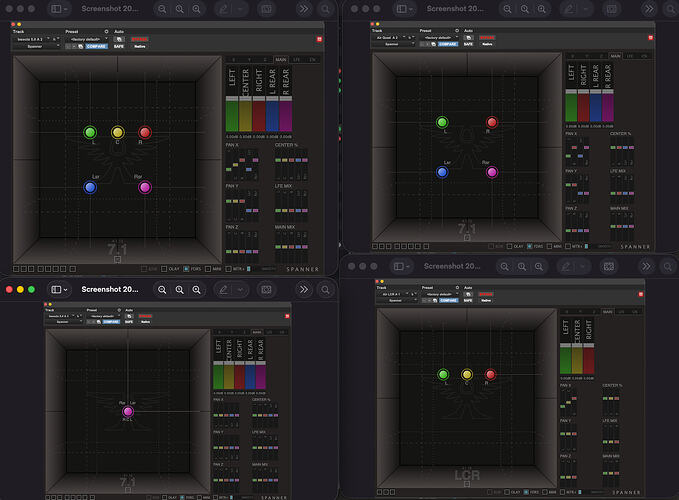
Task: Expand the Markup options chevron in front window
Action: (240, 290)
